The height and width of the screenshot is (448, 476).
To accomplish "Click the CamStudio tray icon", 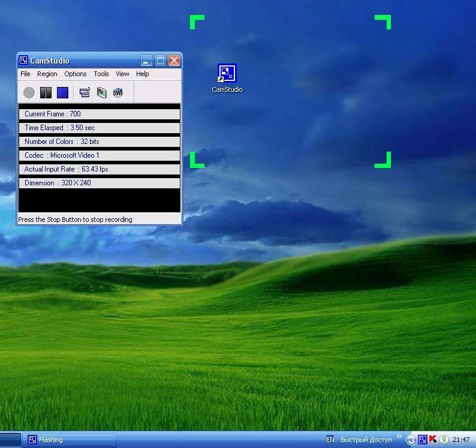I will (x=422, y=440).
